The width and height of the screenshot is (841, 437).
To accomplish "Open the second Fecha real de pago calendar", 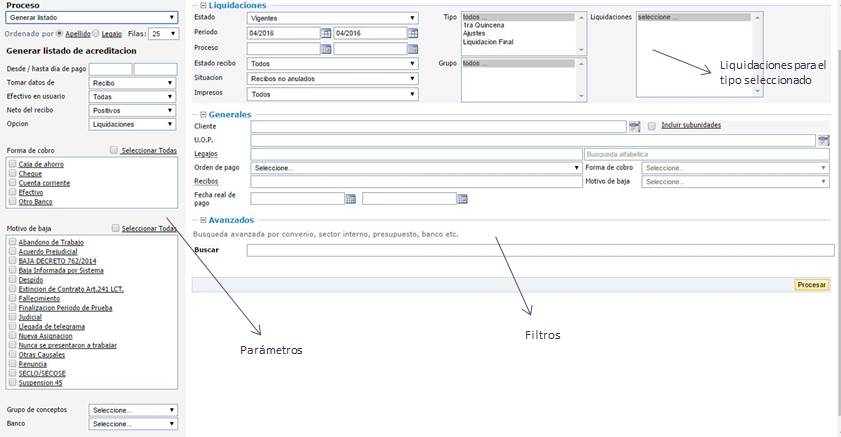I will click(462, 199).
